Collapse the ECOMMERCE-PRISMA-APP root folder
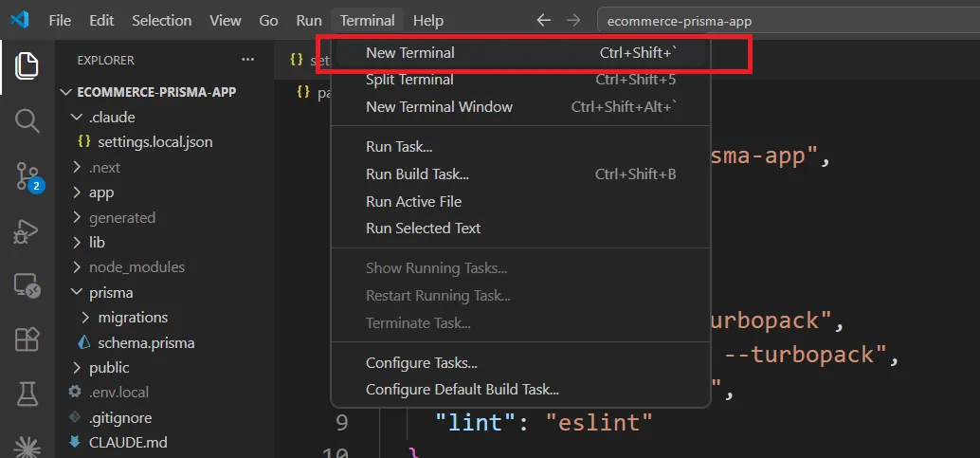Image resolution: width=980 pixels, height=458 pixels. click(x=65, y=92)
